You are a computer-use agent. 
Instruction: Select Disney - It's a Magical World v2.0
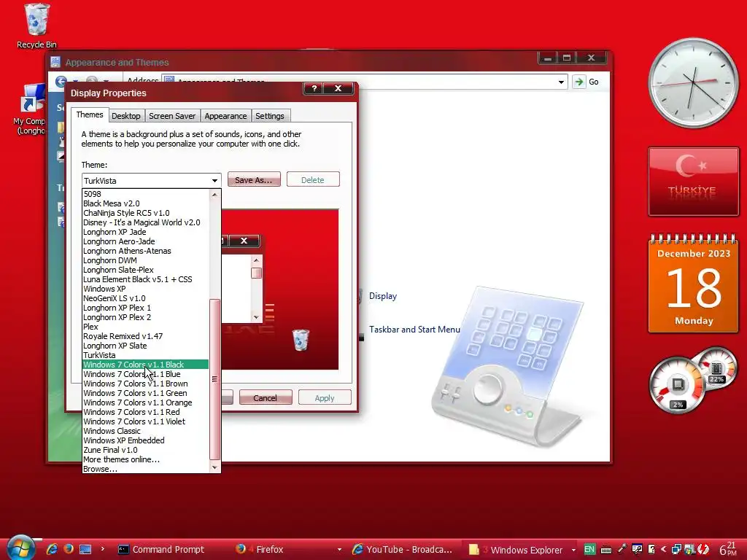coord(145,222)
